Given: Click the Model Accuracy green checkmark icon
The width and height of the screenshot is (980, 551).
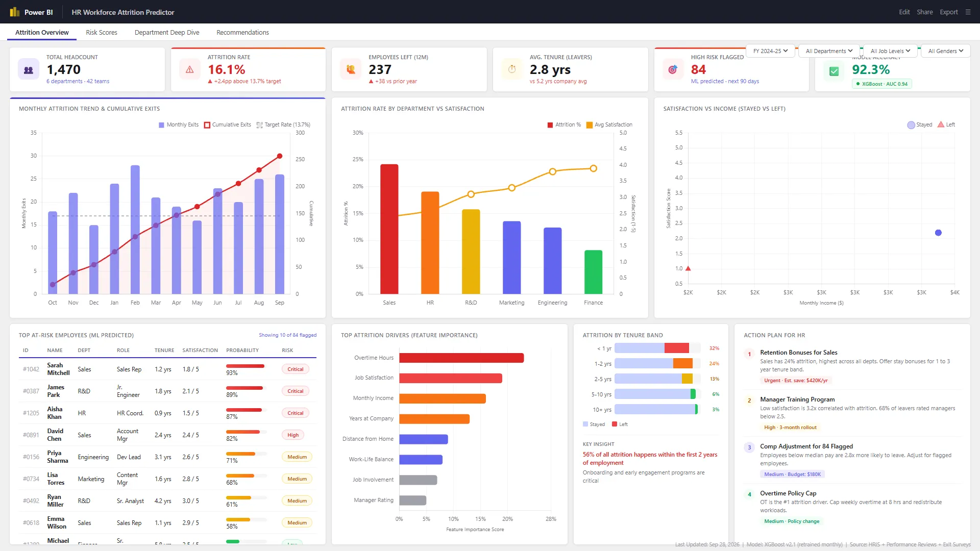Looking at the screenshot, I should coord(834,71).
